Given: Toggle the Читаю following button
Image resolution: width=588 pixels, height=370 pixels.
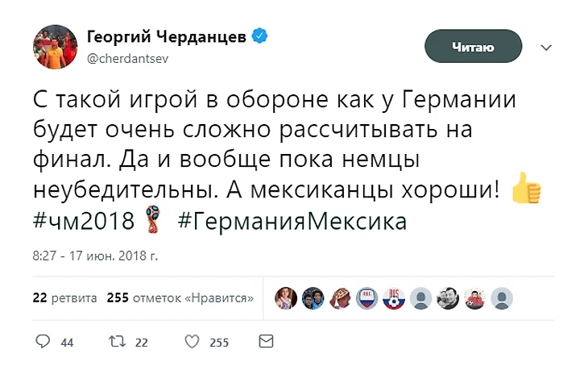Looking at the screenshot, I should pos(473,48).
